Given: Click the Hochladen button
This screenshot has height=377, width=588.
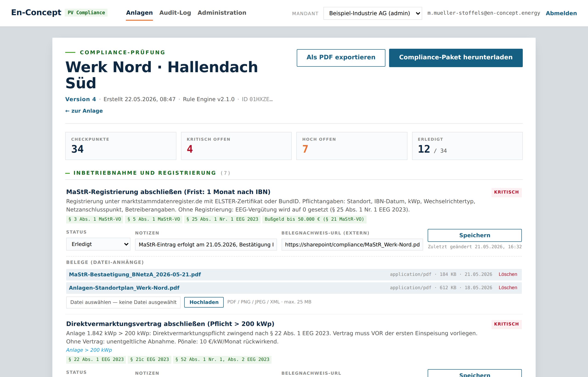Looking at the screenshot, I should (x=204, y=302).
